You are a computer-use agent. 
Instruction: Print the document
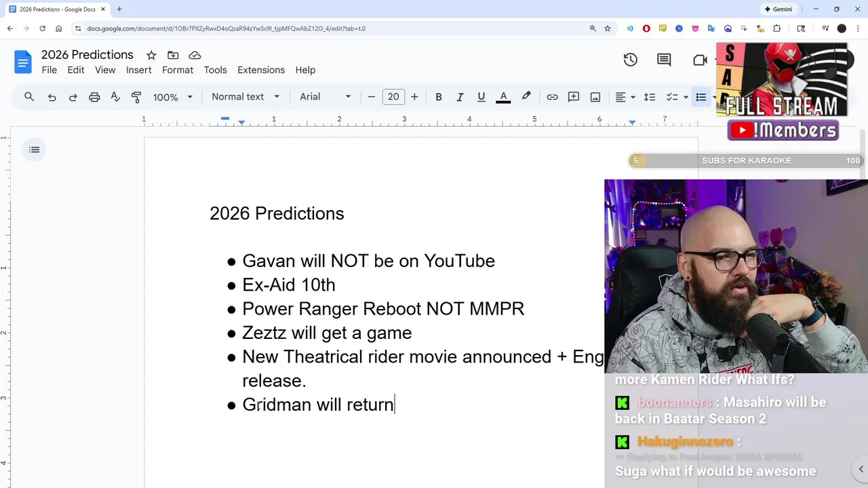point(94,97)
